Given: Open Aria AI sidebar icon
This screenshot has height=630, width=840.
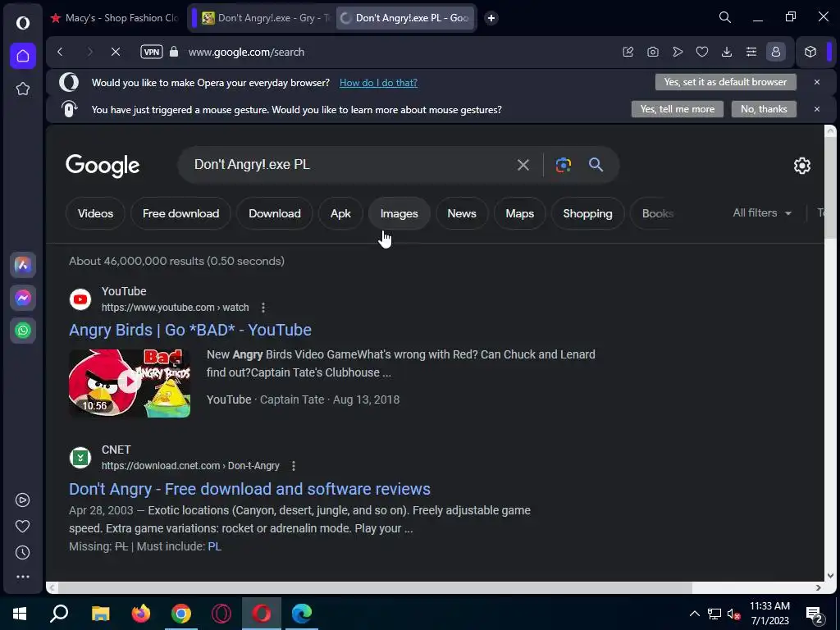Looking at the screenshot, I should tap(22, 265).
